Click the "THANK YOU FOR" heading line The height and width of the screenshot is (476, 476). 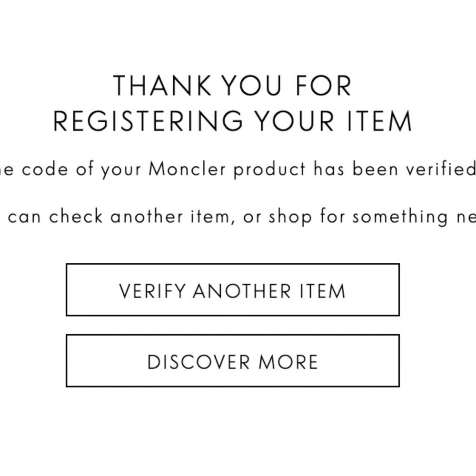click(x=232, y=86)
